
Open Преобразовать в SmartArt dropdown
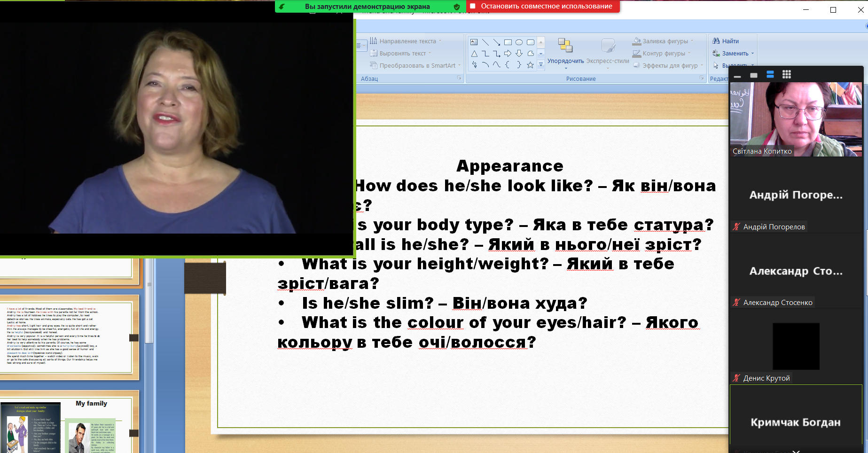pyautogui.click(x=415, y=65)
